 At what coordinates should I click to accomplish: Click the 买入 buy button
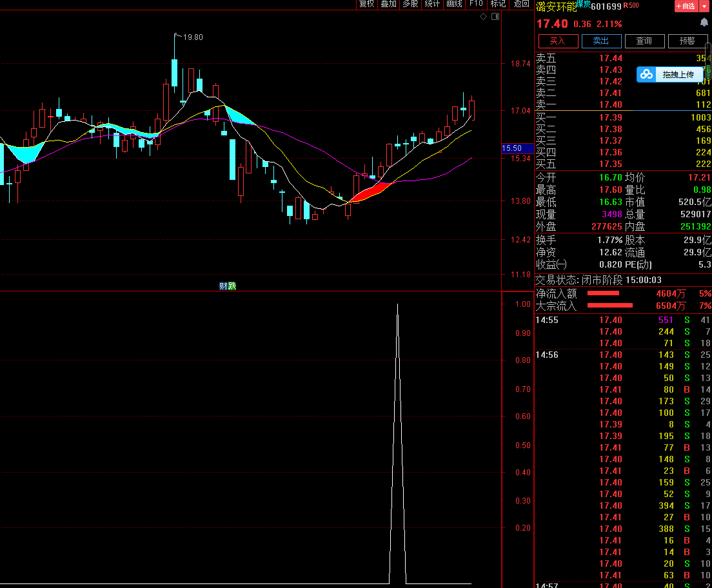[x=558, y=41]
